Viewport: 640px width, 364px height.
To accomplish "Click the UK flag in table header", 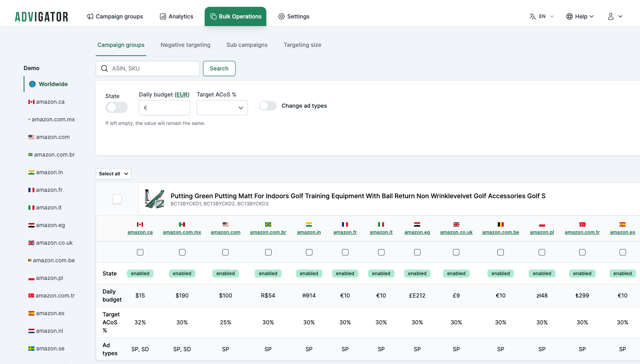I will [456, 225].
